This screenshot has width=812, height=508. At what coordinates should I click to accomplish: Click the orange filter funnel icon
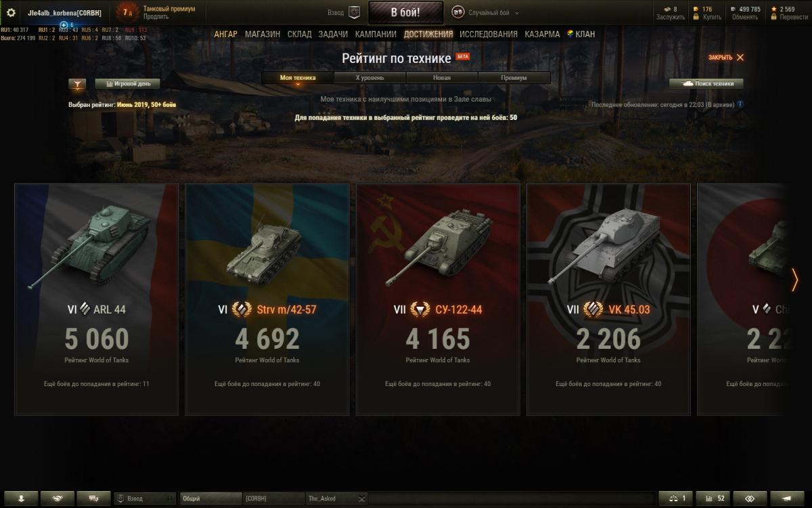78,84
